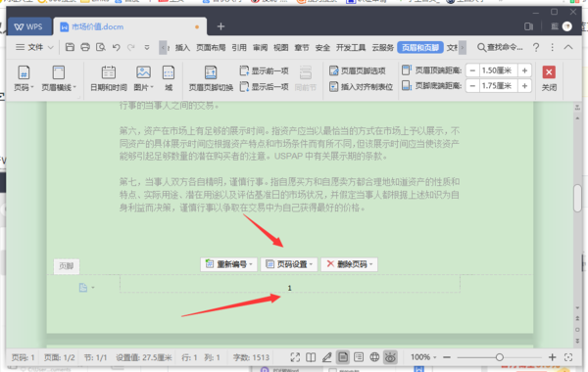
Task: Switch to the 云服务 tab
Action: click(x=382, y=48)
